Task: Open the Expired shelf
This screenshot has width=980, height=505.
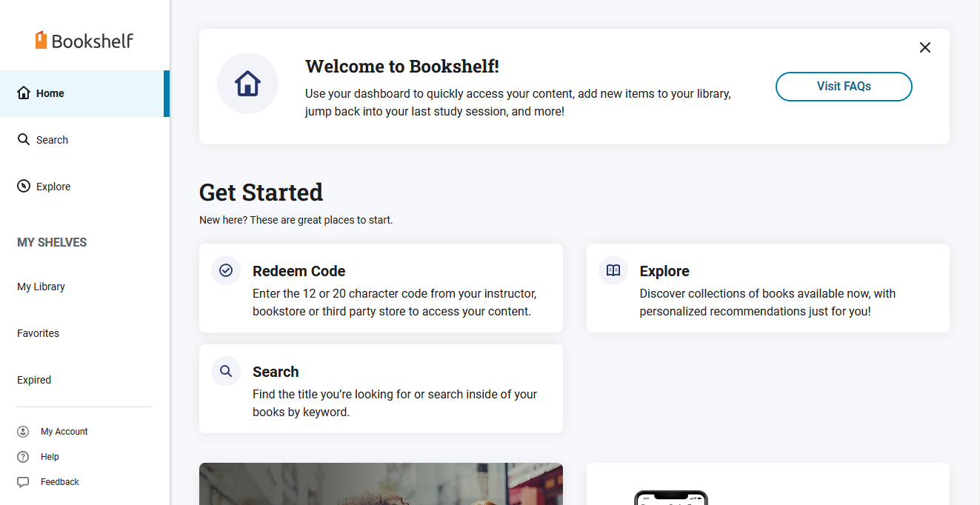Action: pos(34,380)
